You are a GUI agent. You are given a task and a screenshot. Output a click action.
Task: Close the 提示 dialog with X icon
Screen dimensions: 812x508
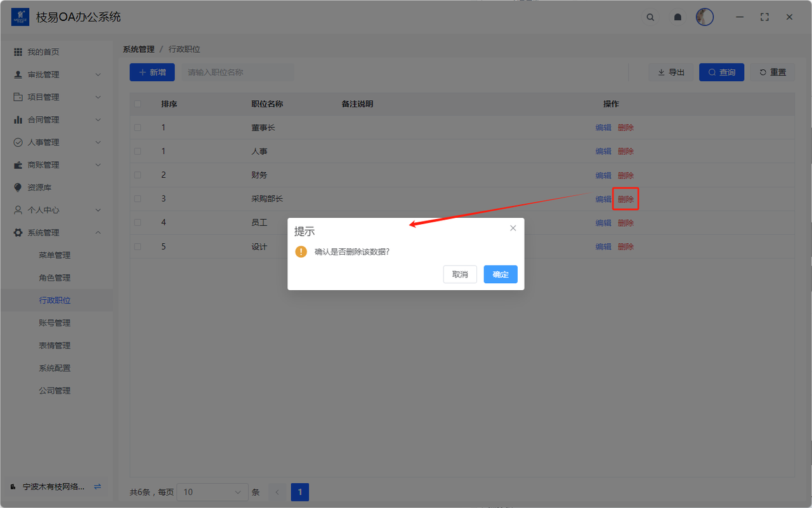coord(513,228)
